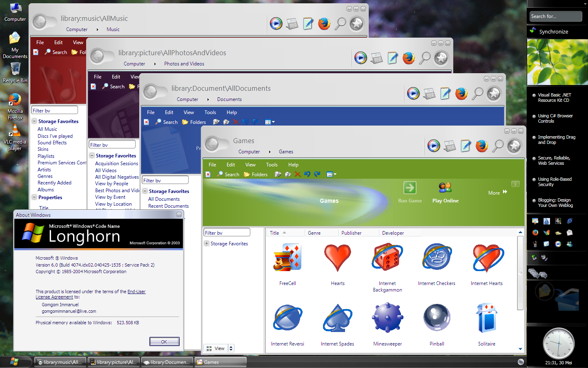The width and height of the screenshot is (588, 368).
Task: Switch to library:picture taskbar button
Action: coord(113,362)
